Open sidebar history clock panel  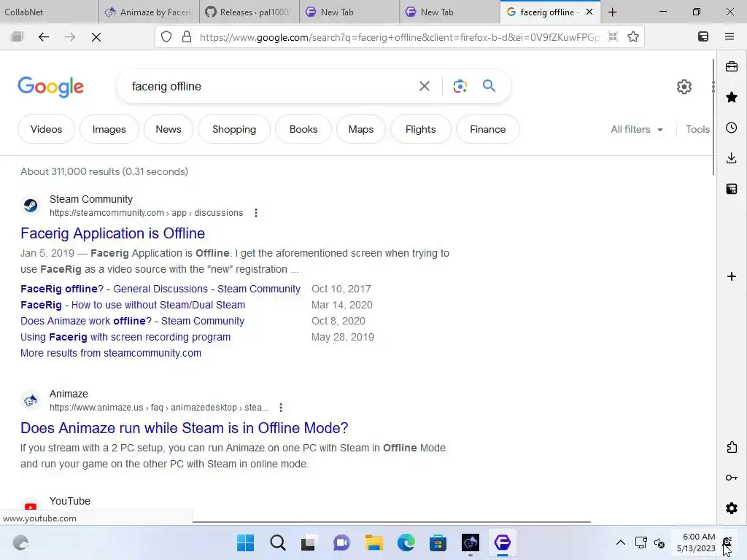tap(731, 128)
